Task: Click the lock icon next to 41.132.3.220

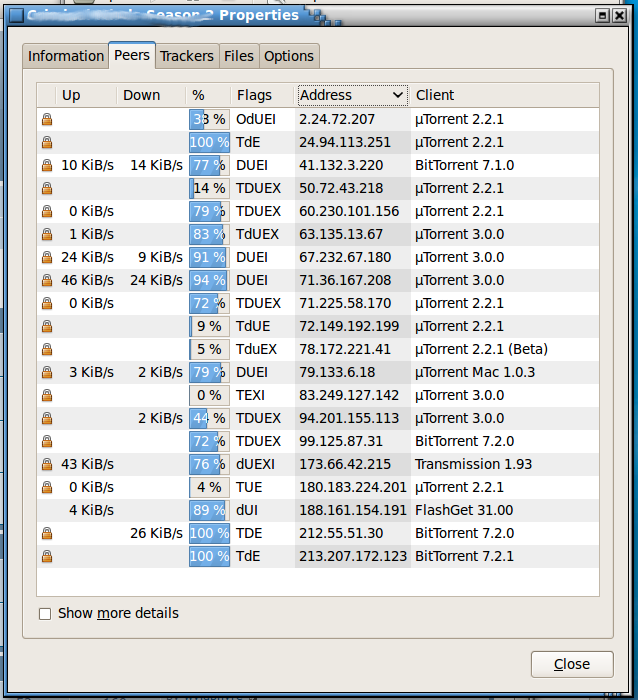Action: [x=47, y=165]
